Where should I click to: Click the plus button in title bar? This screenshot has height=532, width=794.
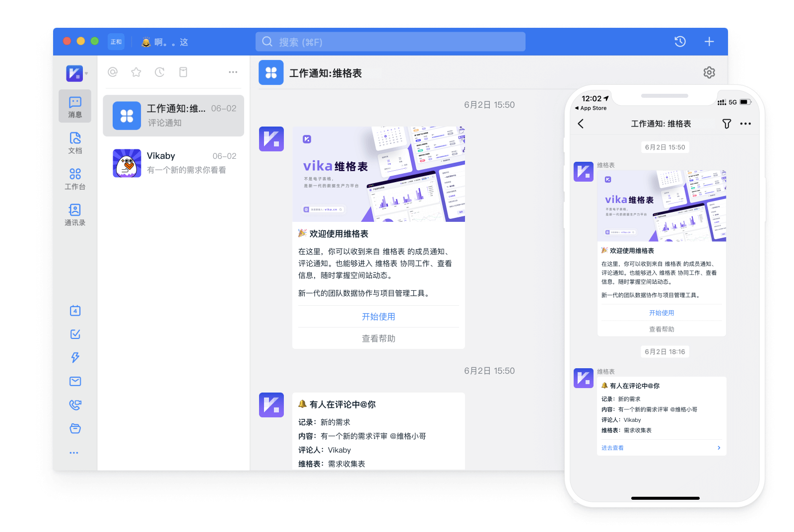(x=709, y=42)
